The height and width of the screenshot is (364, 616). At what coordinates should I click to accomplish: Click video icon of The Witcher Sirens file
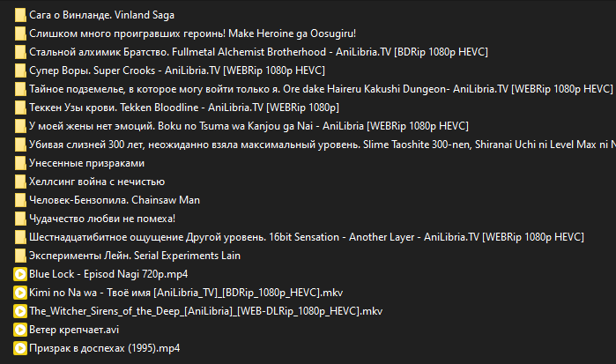coord(20,311)
